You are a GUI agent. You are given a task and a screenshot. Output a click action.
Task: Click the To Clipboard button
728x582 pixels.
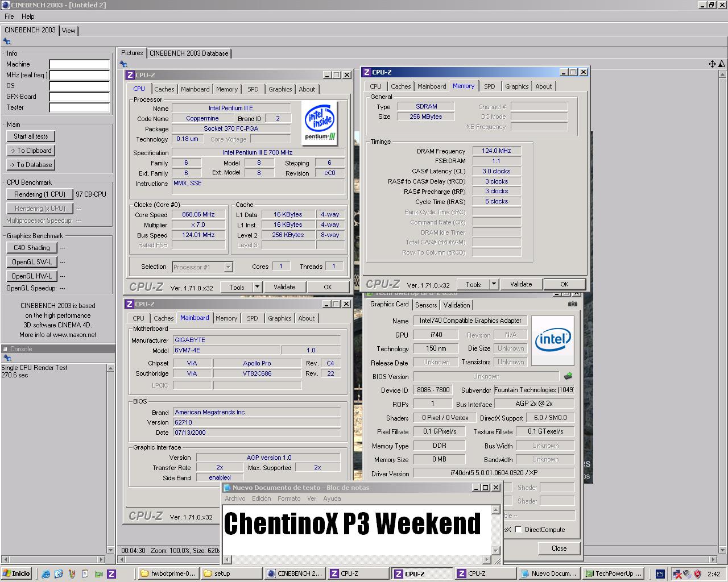(31, 151)
